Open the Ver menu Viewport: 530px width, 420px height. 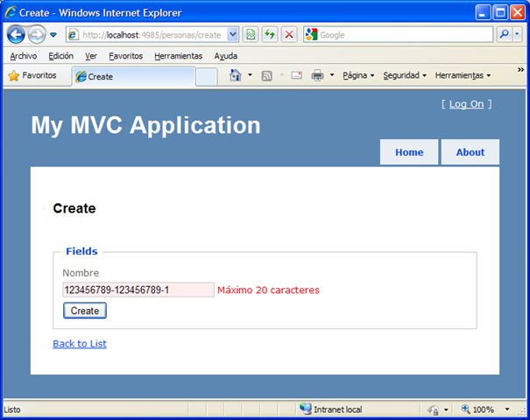(x=91, y=56)
